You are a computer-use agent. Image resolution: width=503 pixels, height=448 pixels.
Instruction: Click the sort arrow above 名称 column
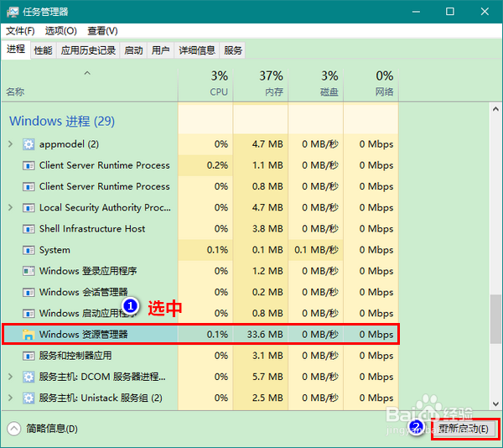click(87, 73)
